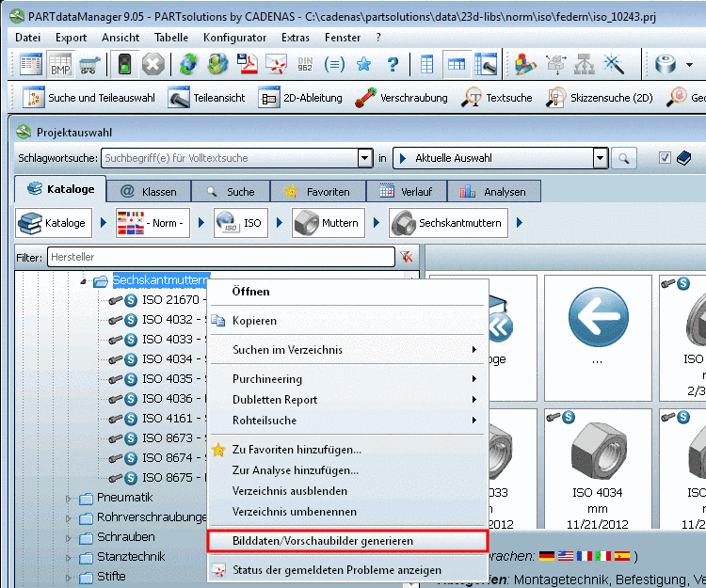Select Bilddaten/Vorschaubilder generieren

click(x=347, y=541)
